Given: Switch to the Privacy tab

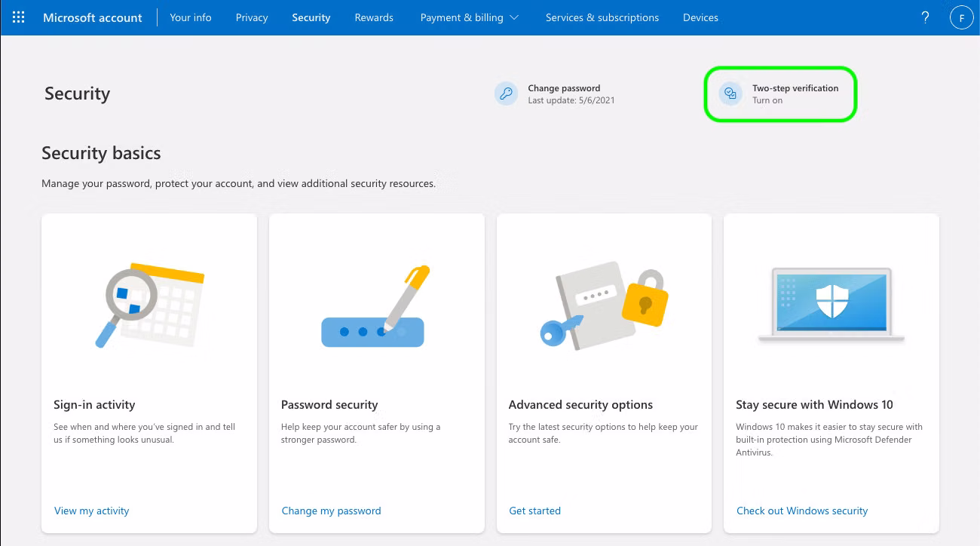Looking at the screenshot, I should click(251, 17).
